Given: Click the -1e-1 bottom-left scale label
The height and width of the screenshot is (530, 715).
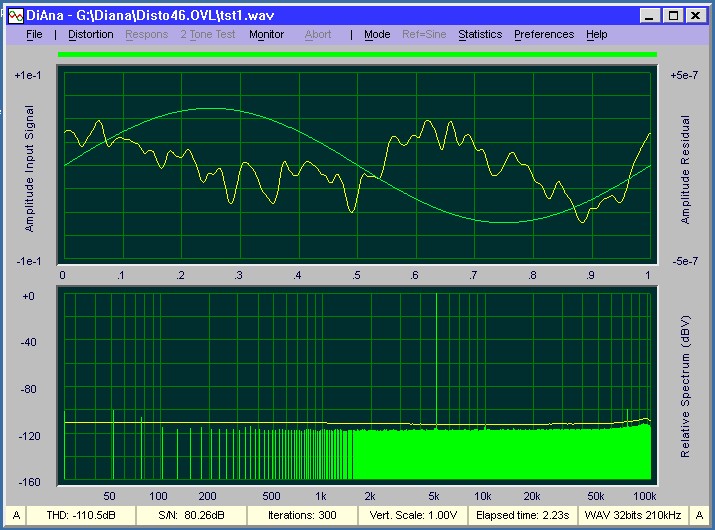Looking at the screenshot, I should pyautogui.click(x=29, y=261).
